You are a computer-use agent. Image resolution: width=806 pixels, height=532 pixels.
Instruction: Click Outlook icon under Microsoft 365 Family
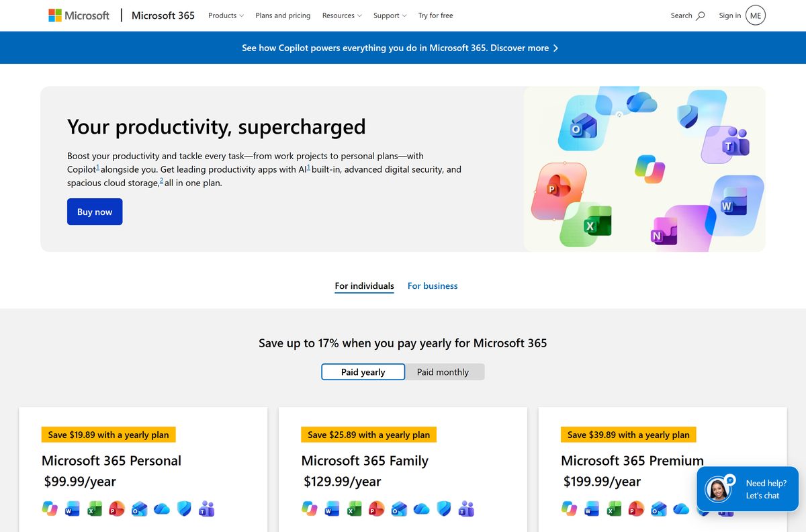point(399,508)
